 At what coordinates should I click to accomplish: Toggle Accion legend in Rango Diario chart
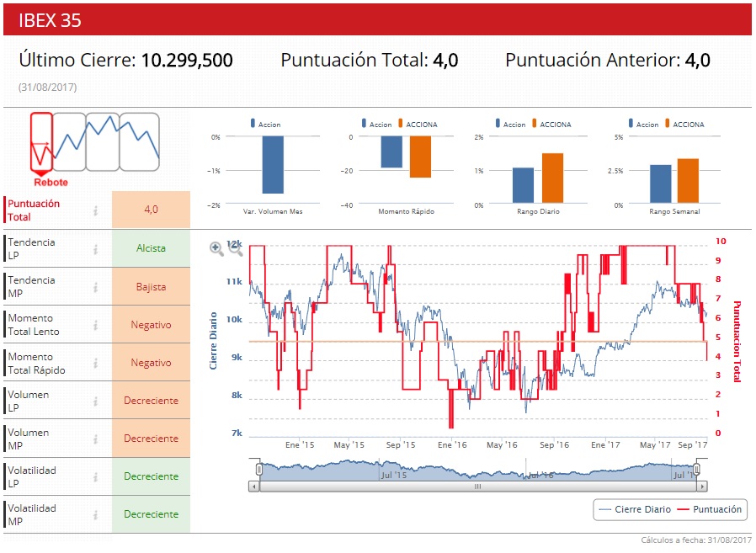(x=510, y=124)
